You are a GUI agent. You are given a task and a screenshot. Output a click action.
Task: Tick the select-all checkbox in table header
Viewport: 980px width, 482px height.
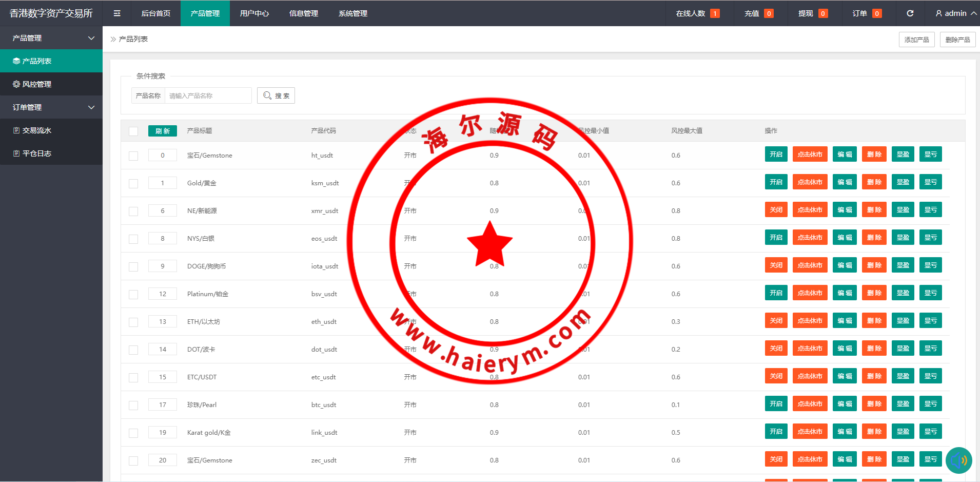click(133, 131)
